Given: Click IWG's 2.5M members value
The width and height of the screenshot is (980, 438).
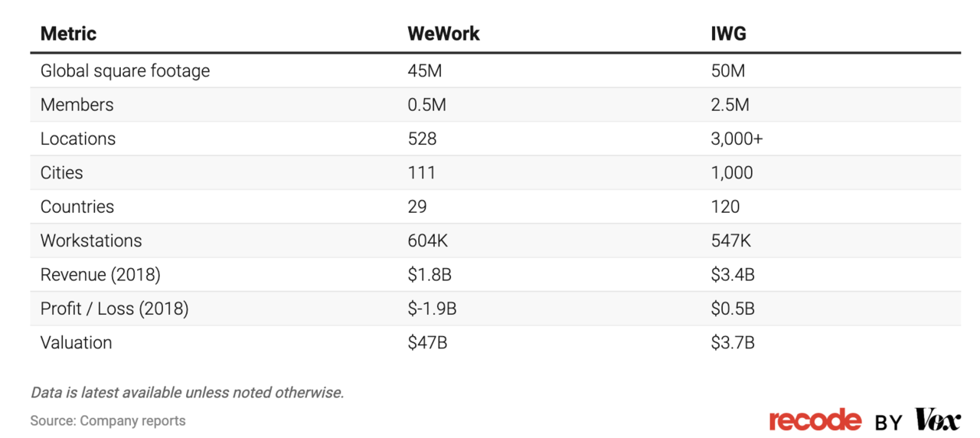Looking at the screenshot, I should point(730,105).
